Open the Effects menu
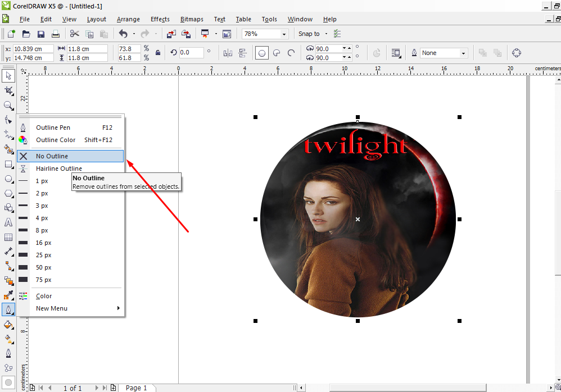The height and width of the screenshot is (392, 561). 160,19
